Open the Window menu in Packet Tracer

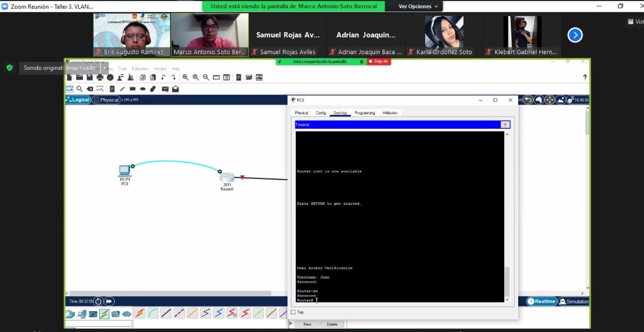point(160,68)
